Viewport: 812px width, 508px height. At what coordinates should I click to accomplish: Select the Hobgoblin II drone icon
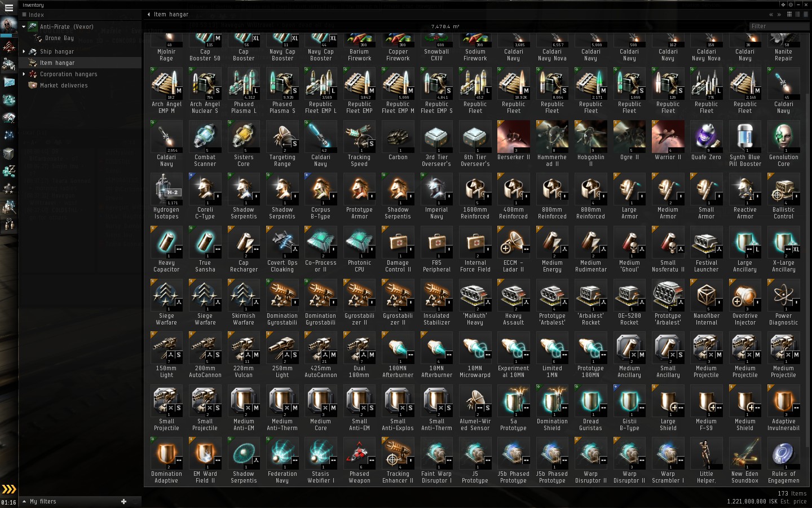pos(590,137)
